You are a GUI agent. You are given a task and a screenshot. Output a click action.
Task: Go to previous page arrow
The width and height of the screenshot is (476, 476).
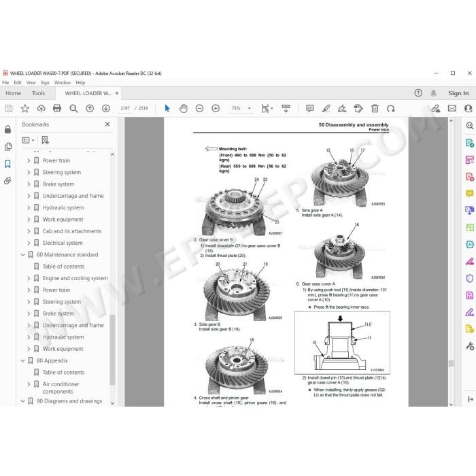coord(90,108)
